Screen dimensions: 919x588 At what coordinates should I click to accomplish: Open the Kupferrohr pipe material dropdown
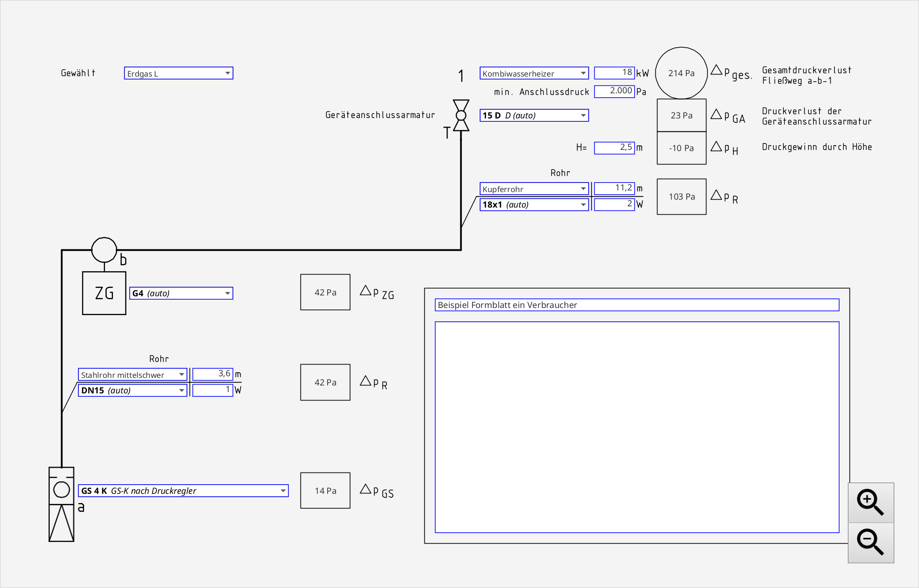[534, 189]
